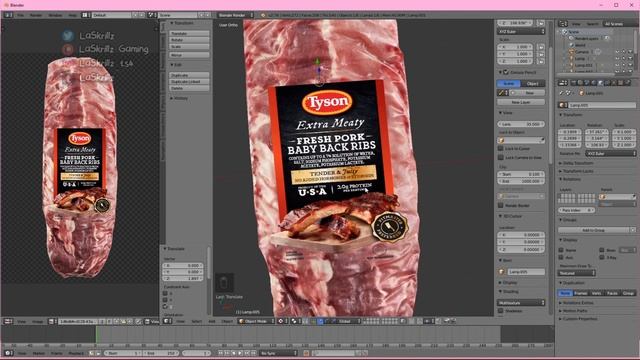Toggle Lamp visibility eye in Outliner
The height and width of the screenshot is (360, 640).
tap(617, 58)
